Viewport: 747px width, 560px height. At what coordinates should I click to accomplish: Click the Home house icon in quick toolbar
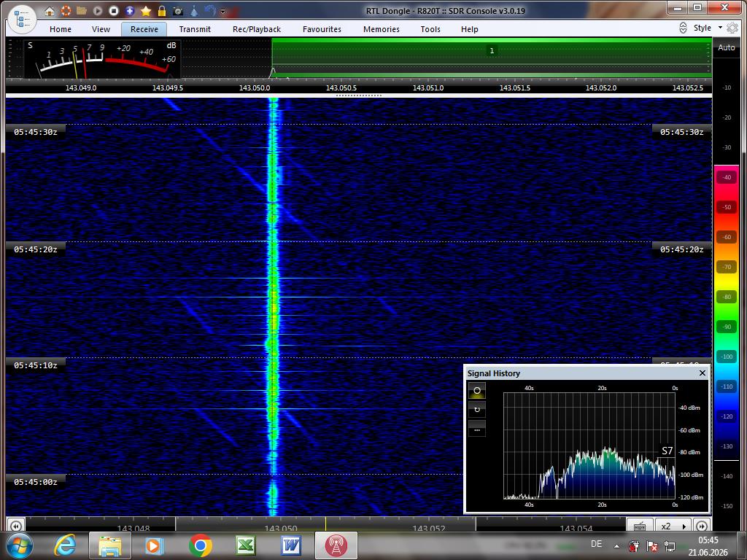50,10
